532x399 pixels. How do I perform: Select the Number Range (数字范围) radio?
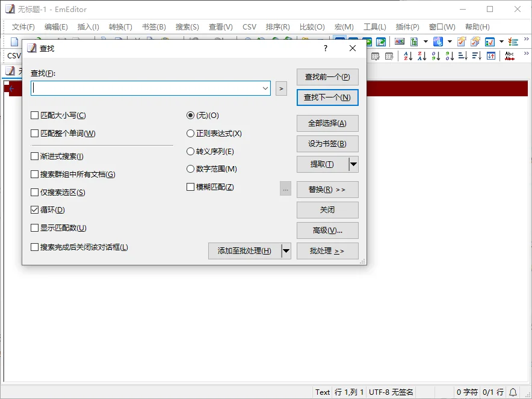click(190, 169)
